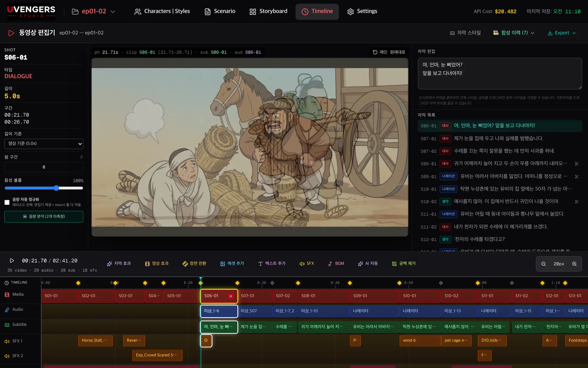Play the timeline from the transport controls
588x368 pixels.
(x=12, y=261)
